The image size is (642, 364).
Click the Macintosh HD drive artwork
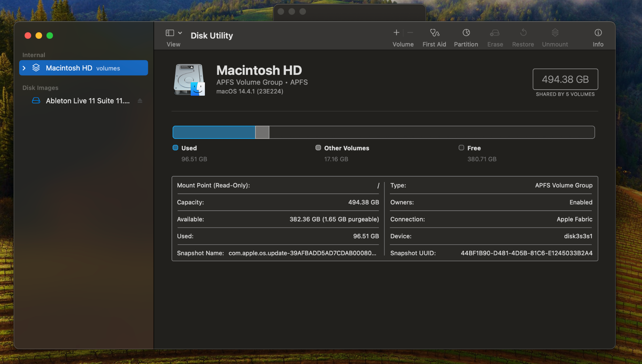189,80
